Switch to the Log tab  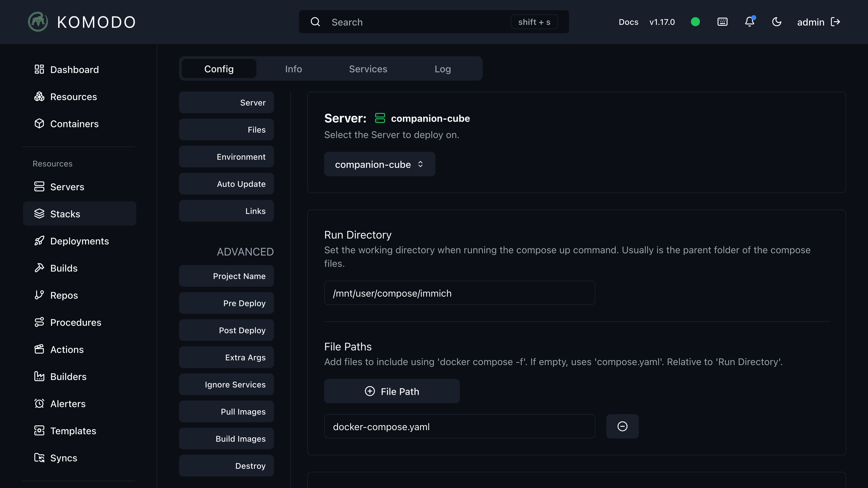442,69
